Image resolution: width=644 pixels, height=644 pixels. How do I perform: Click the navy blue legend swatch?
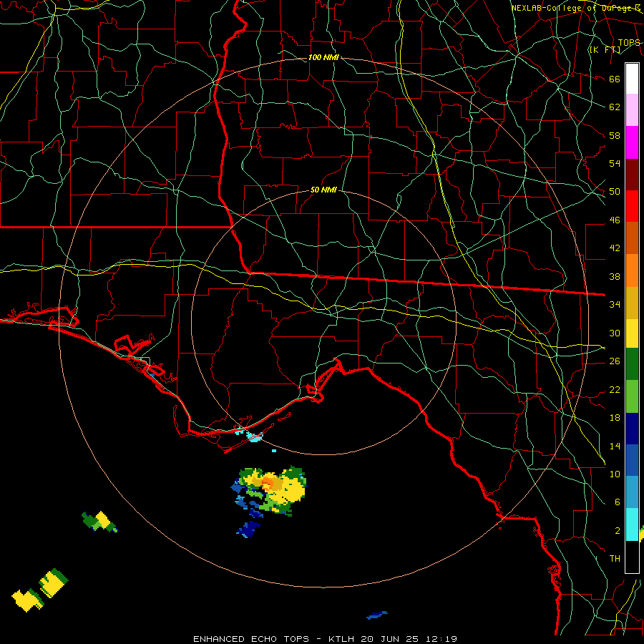pyautogui.click(x=632, y=429)
